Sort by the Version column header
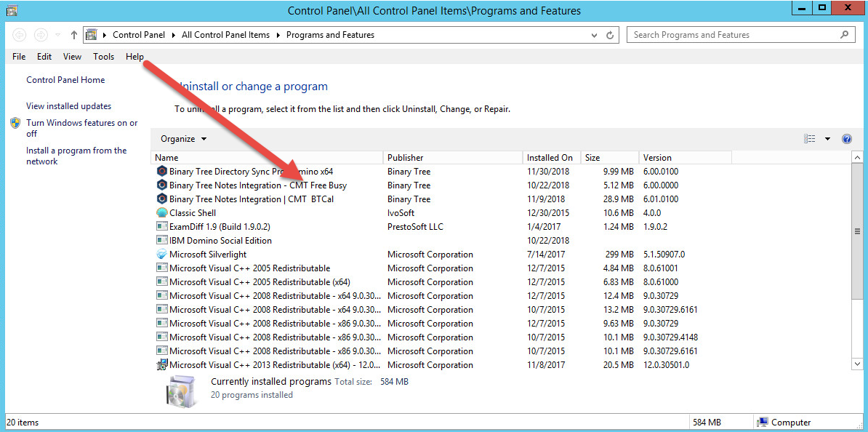Image resolution: width=868 pixels, height=432 pixels. (686, 157)
